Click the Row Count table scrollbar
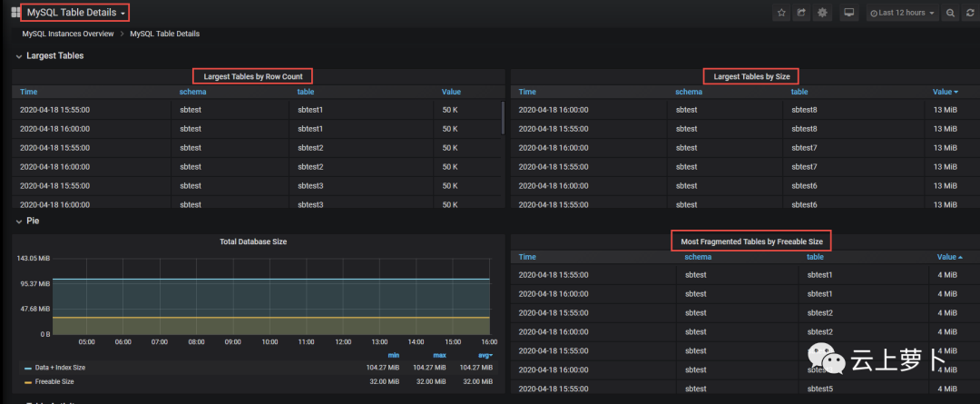Screen dimensions: 980x404 tap(503, 118)
